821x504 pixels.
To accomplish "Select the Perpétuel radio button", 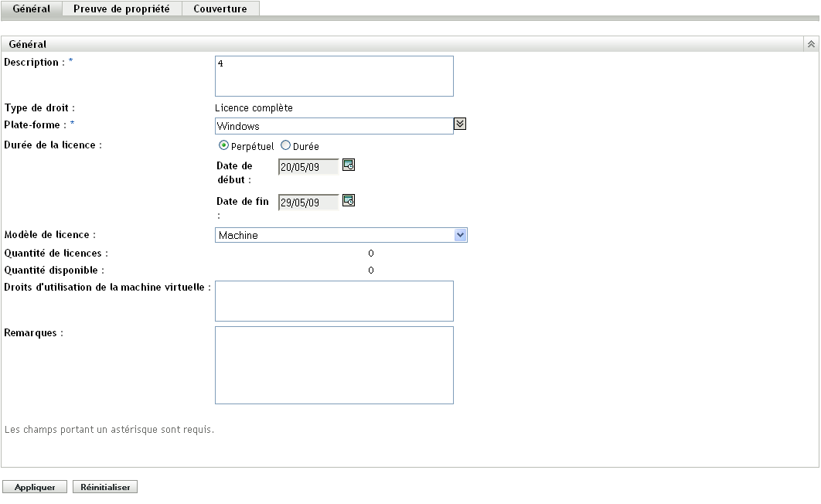I will tap(223, 145).
